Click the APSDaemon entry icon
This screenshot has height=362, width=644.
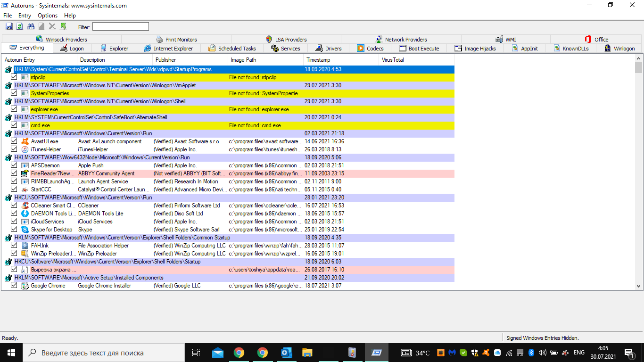(25, 165)
